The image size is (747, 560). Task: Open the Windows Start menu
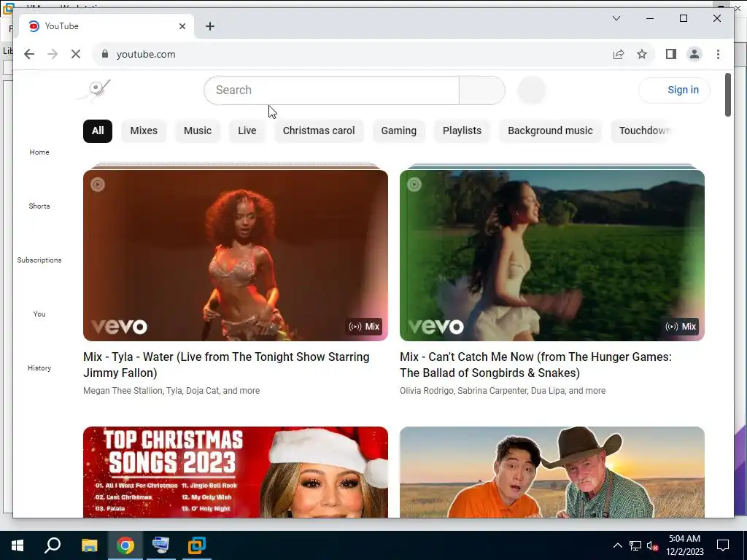pyautogui.click(x=18, y=545)
